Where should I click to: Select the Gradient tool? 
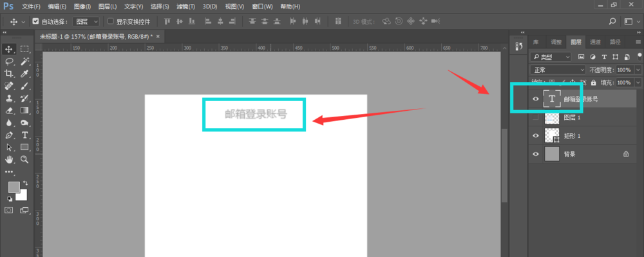(24, 110)
